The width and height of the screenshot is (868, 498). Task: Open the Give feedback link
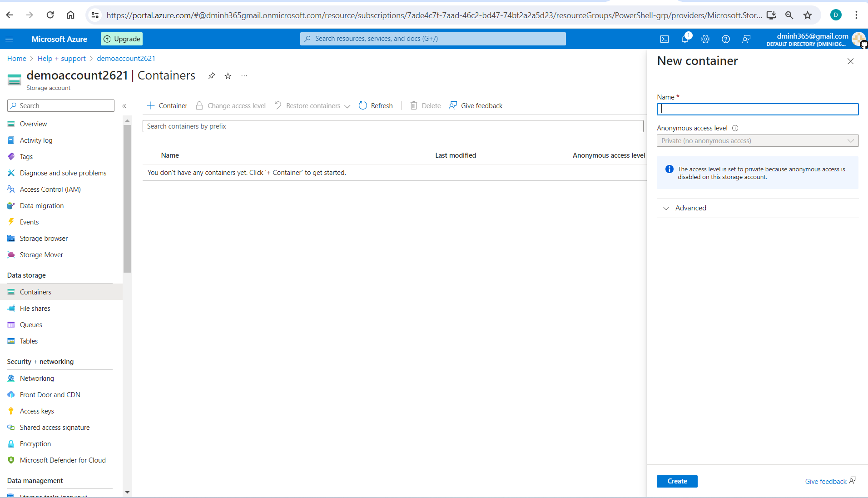click(x=826, y=481)
